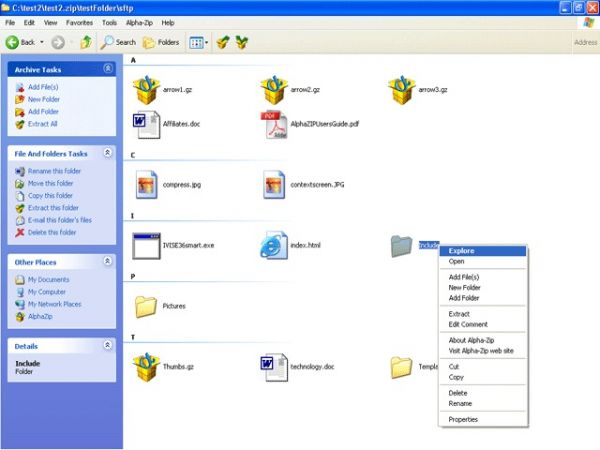
Task: Select the compress.jpg image icon
Action: tap(147, 183)
